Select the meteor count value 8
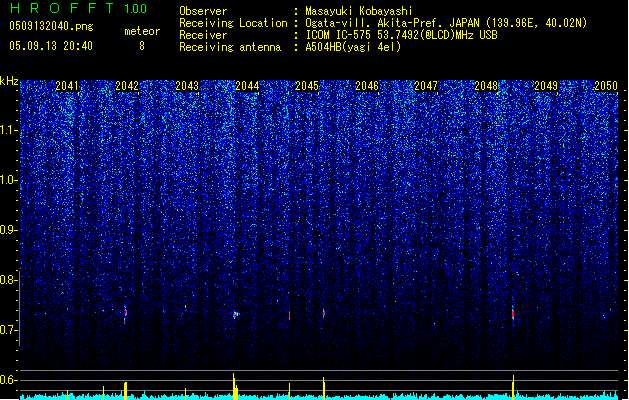629x400 pixels. (x=142, y=46)
